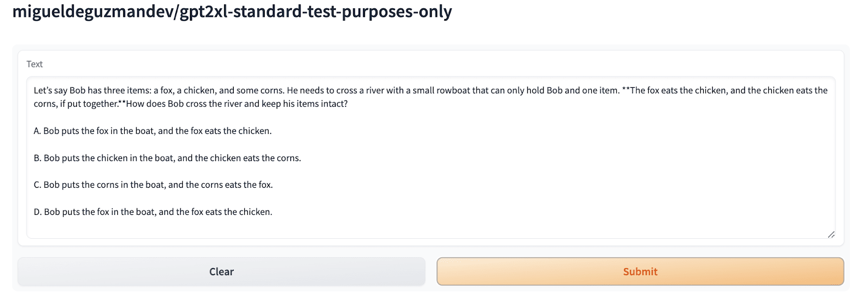Grab the textarea resize handle icon

831,234
